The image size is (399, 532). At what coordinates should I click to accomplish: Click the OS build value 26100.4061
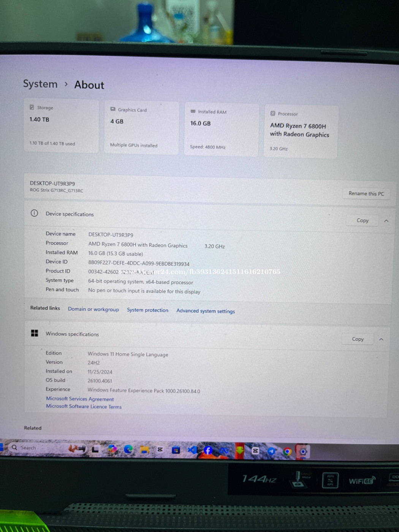100,381
